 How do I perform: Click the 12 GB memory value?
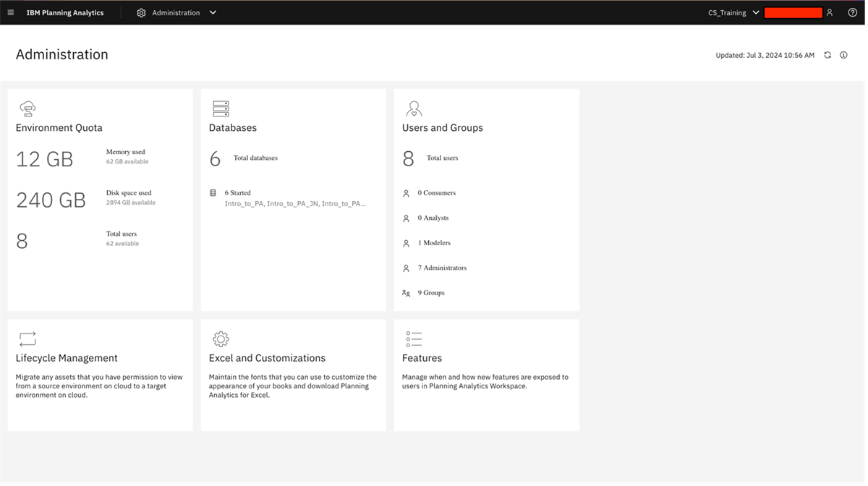45,159
